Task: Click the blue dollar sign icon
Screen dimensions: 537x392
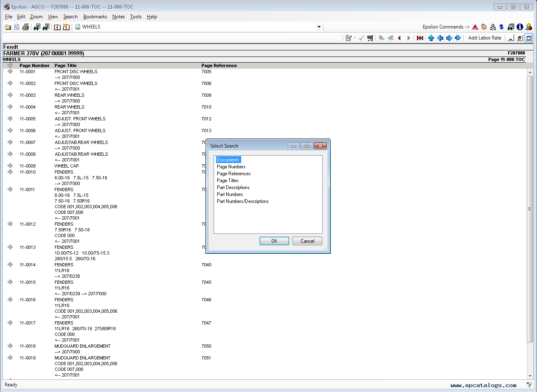Action: point(502,27)
